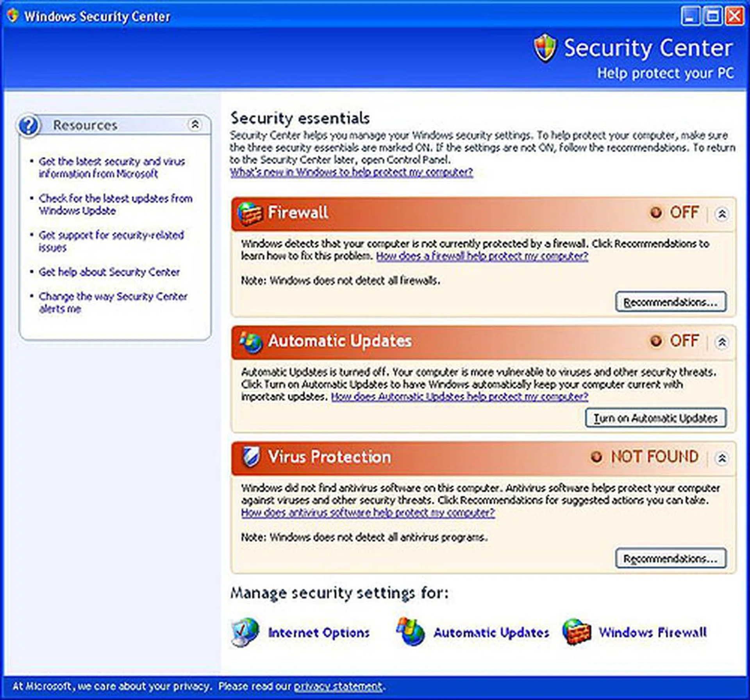Click the question mark icon beside Resources
Screen dimensions: 750x700
click(29, 125)
